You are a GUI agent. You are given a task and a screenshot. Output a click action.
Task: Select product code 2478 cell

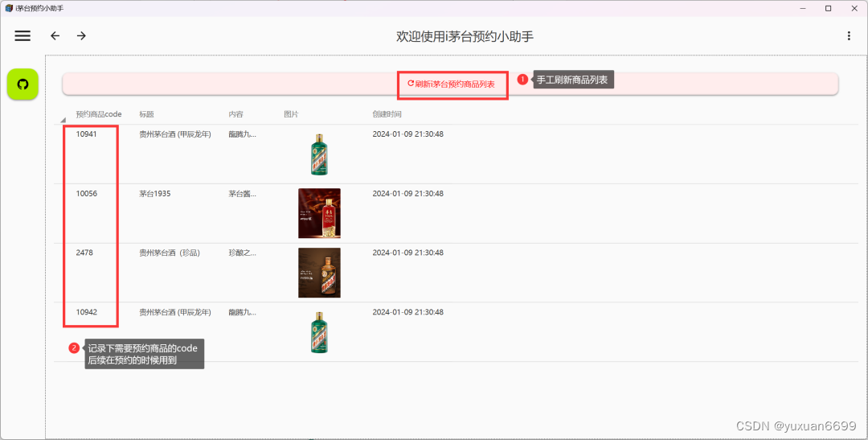[x=84, y=253]
